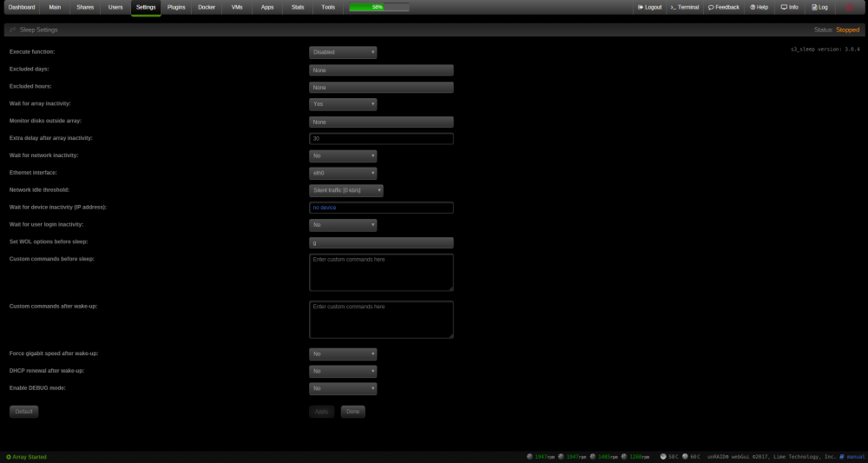Select the Settings tab

146,8
